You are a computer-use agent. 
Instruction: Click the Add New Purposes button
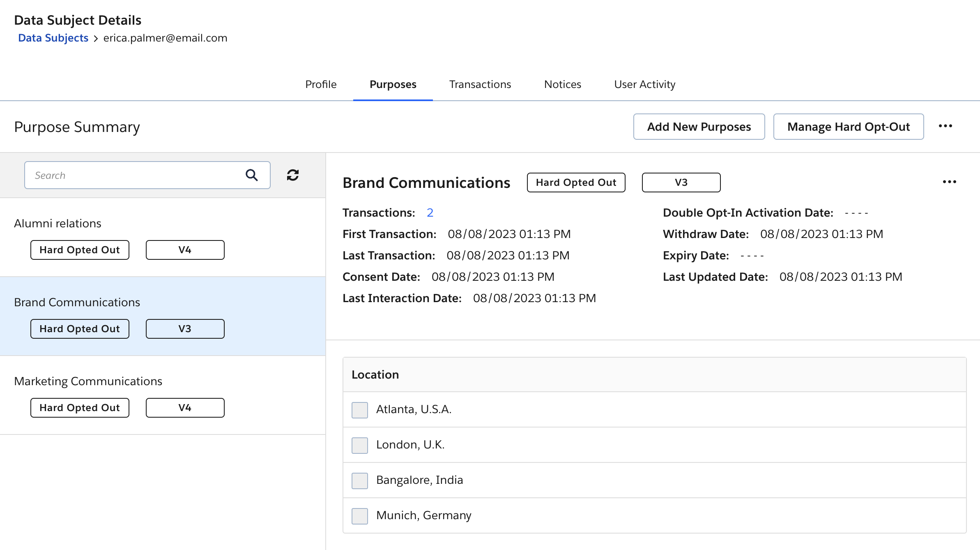point(699,126)
